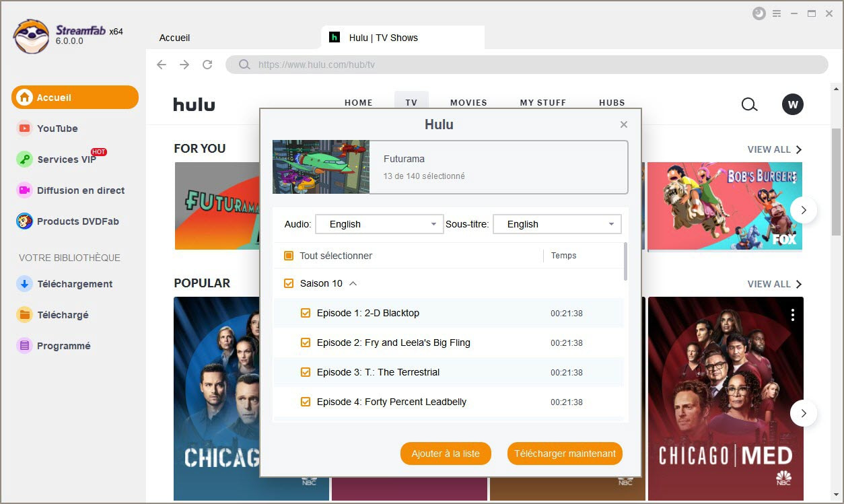Screen dimensions: 844x504
Task: Open the Chicago Med poster
Action: click(x=726, y=398)
